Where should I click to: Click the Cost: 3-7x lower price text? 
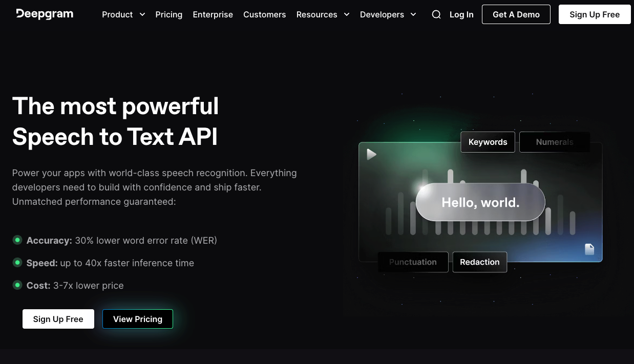(x=75, y=285)
